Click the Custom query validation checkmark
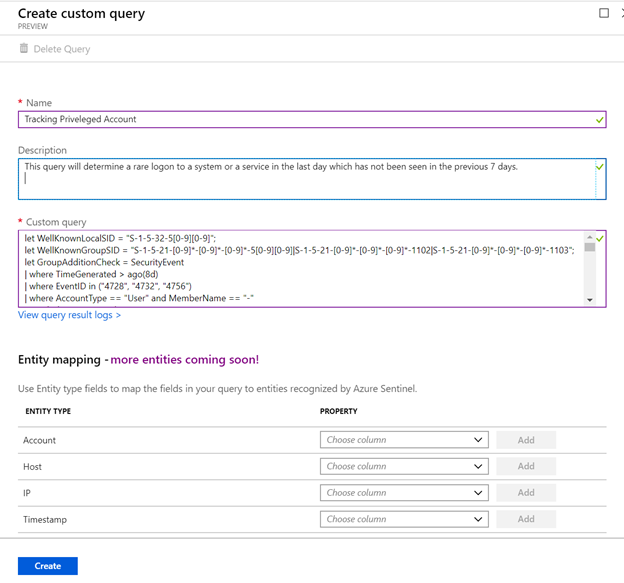Screen dimensions: 624x583 point(600,239)
